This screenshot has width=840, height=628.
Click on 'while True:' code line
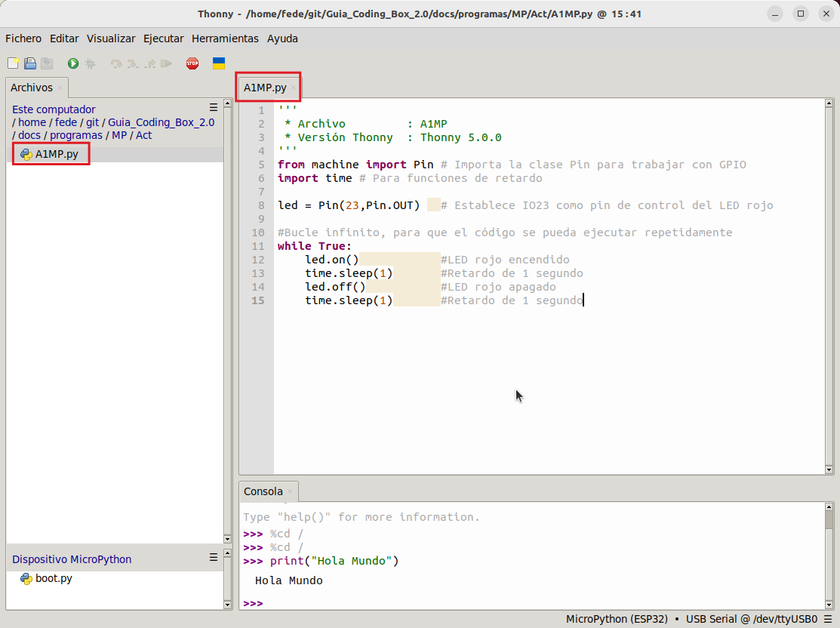click(315, 247)
